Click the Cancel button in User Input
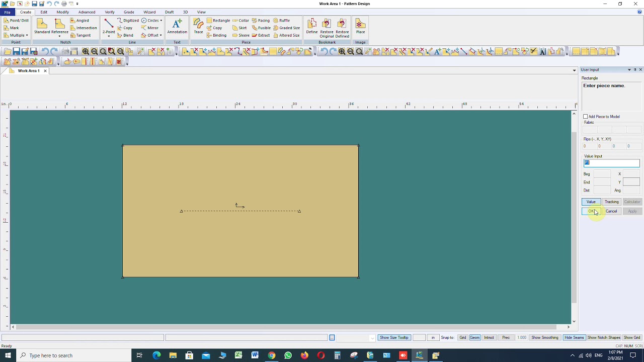The height and width of the screenshot is (362, 644). coord(611,211)
